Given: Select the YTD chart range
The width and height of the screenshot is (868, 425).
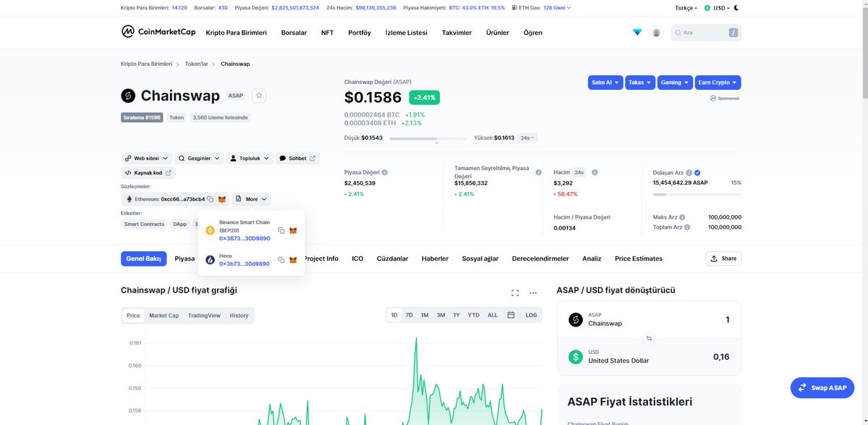Looking at the screenshot, I should coord(473,316).
